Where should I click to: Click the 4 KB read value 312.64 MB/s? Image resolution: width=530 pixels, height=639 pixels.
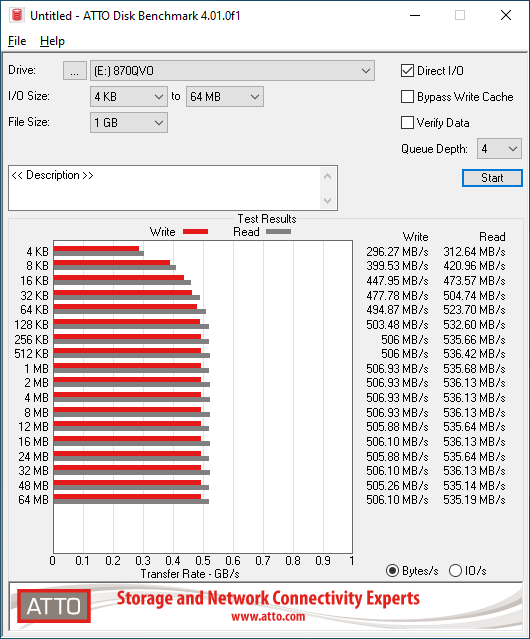click(x=474, y=251)
